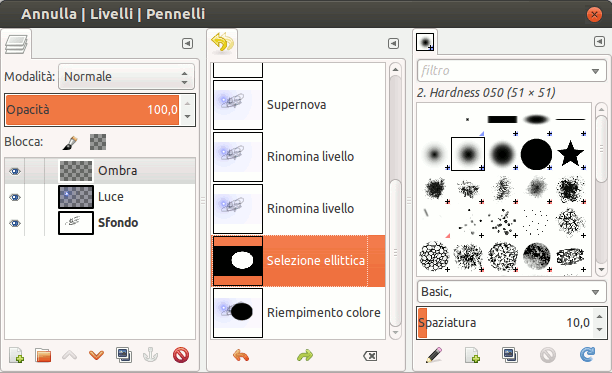Image resolution: width=612 pixels, height=373 pixels.
Task: Select the cell-pattern textured brush
Action: (434, 256)
